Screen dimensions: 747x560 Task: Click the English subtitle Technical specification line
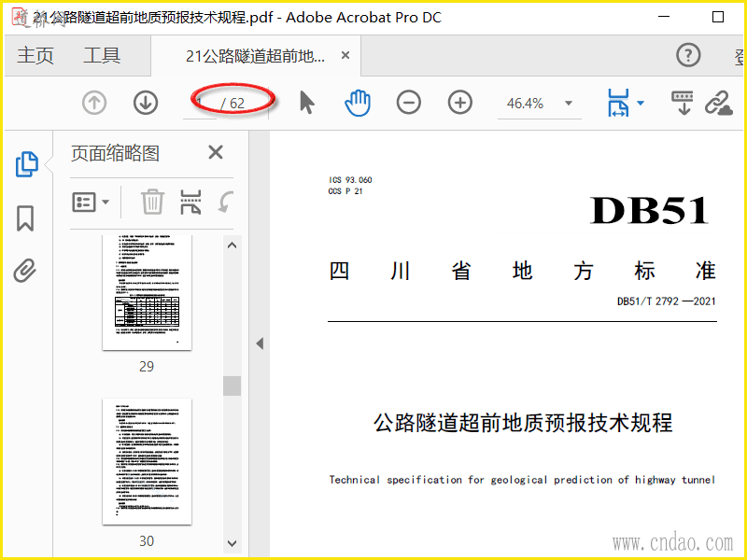pyautogui.click(x=522, y=480)
